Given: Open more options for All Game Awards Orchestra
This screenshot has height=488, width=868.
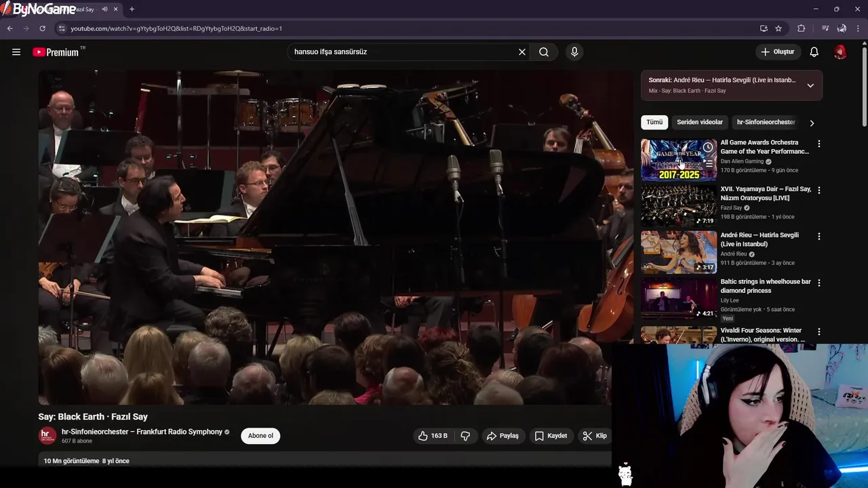Looking at the screenshot, I should click(x=819, y=144).
